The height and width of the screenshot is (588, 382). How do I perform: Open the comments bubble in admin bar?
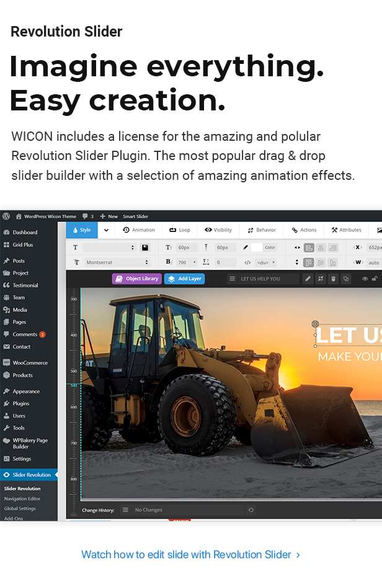click(x=87, y=216)
